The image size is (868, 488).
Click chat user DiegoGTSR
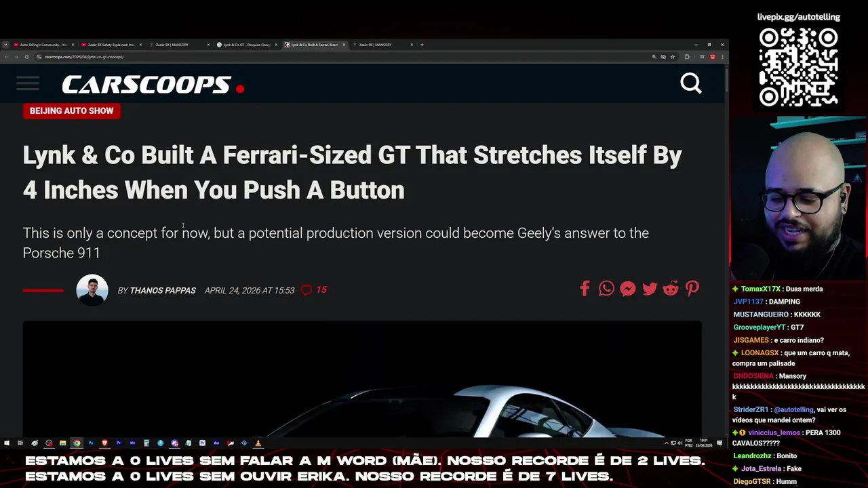(752, 482)
